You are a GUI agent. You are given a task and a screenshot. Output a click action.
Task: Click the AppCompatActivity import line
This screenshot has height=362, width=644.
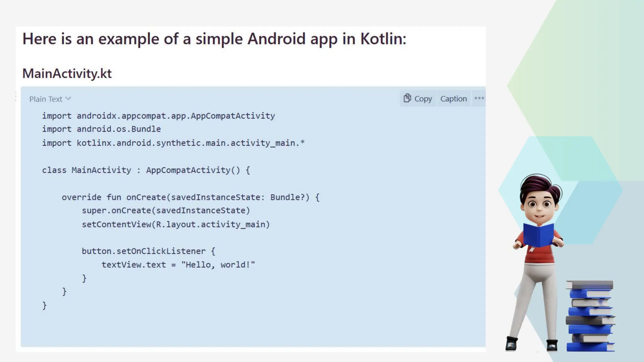(158, 116)
